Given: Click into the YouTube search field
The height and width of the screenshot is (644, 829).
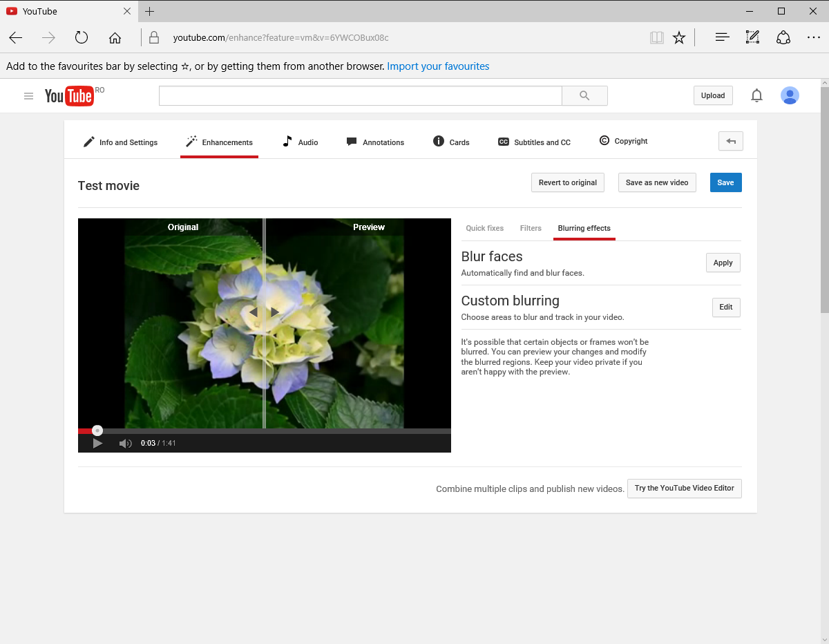Looking at the screenshot, I should pyautogui.click(x=361, y=96).
